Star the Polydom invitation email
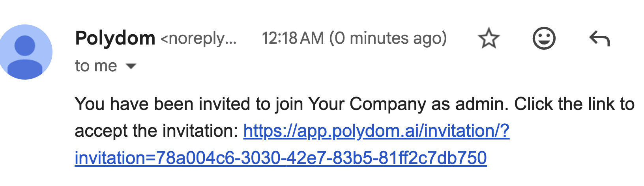Screen dimensions: 644x186 click(x=489, y=38)
